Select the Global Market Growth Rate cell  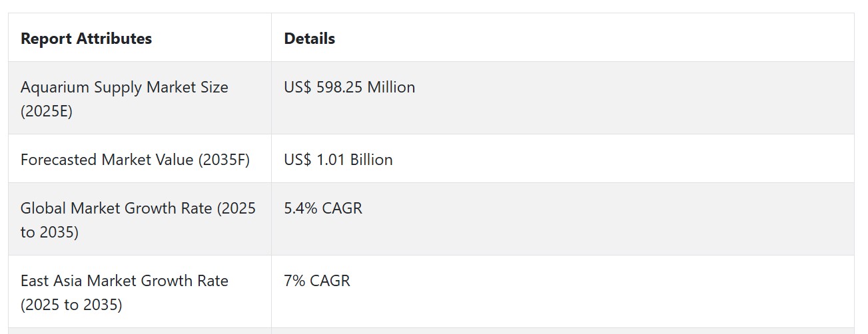(140, 220)
